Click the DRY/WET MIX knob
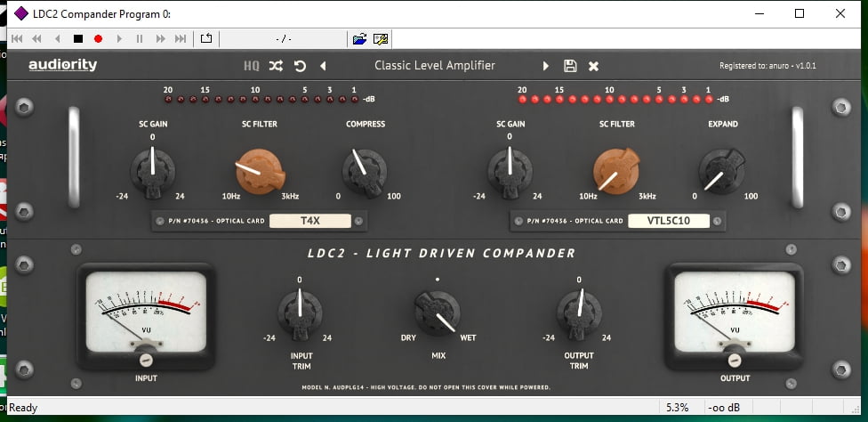Viewport: 868px width, 422px height. pos(438,314)
